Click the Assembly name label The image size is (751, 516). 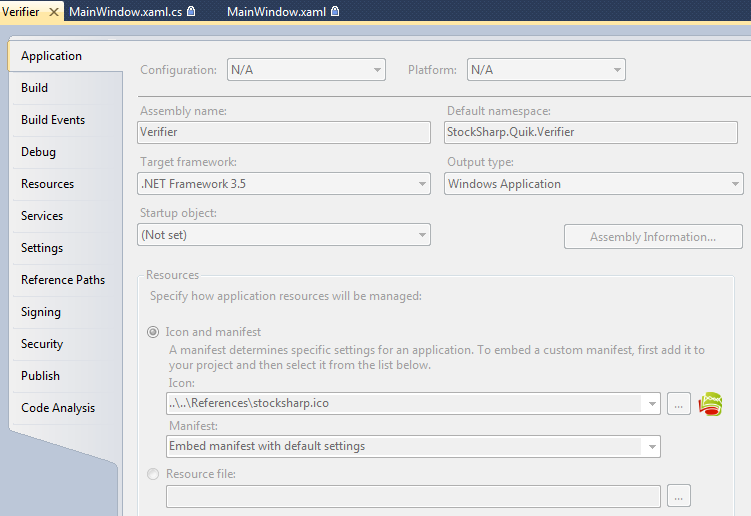tap(183, 111)
